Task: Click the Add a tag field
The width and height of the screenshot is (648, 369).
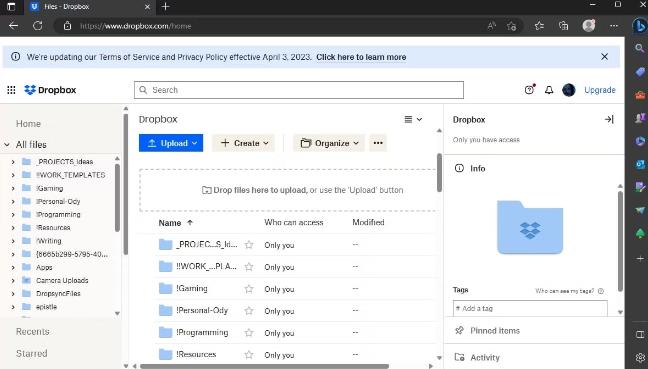Action: (x=530, y=308)
